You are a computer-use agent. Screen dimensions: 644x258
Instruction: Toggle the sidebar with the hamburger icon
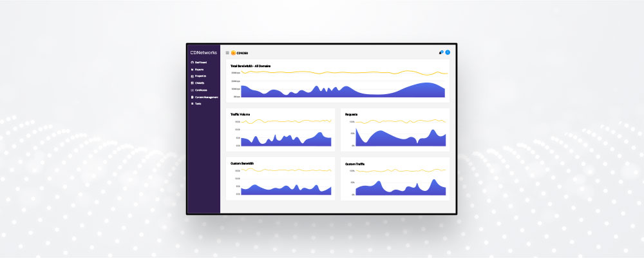[x=227, y=53]
